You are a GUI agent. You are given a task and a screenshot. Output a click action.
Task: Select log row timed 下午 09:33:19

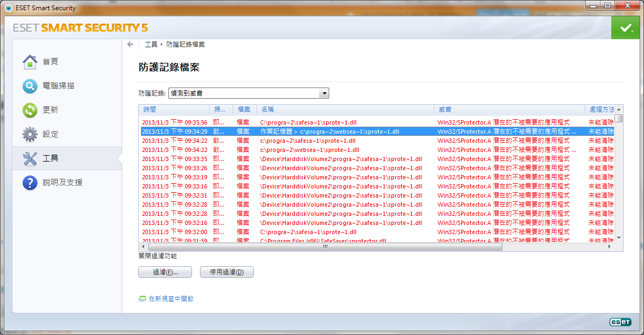[x=377, y=177]
